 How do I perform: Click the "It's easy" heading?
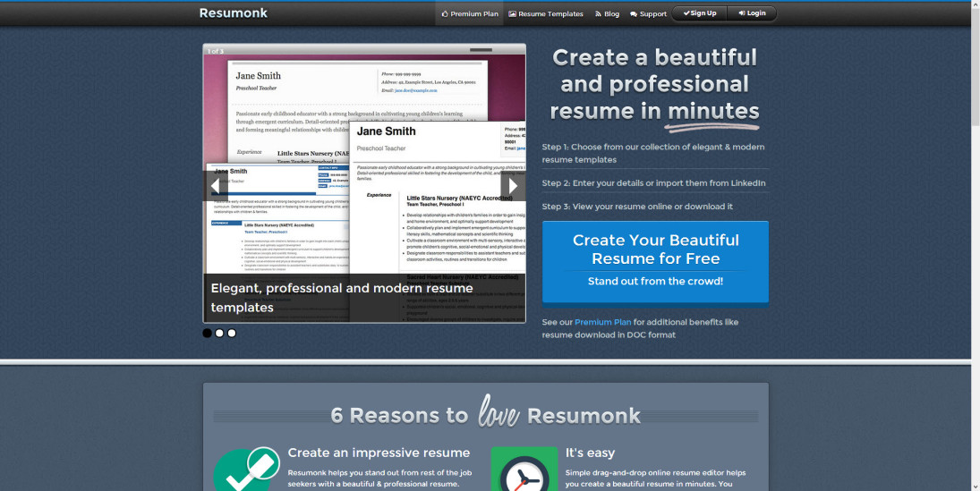pos(590,453)
